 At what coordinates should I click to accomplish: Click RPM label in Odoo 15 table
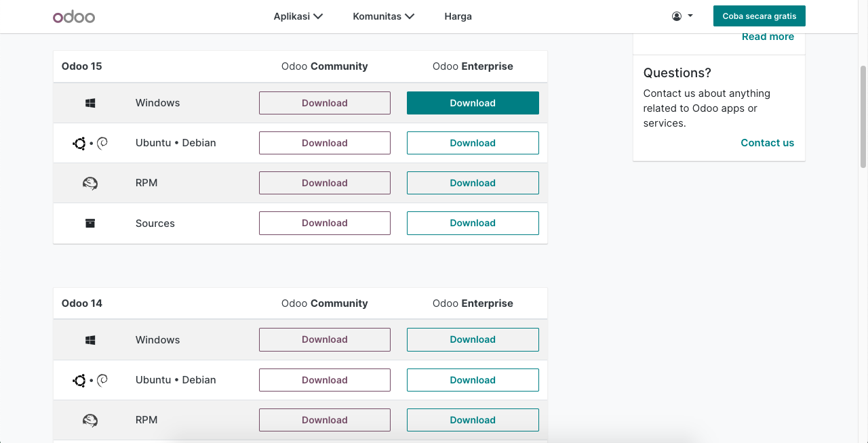click(x=146, y=183)
